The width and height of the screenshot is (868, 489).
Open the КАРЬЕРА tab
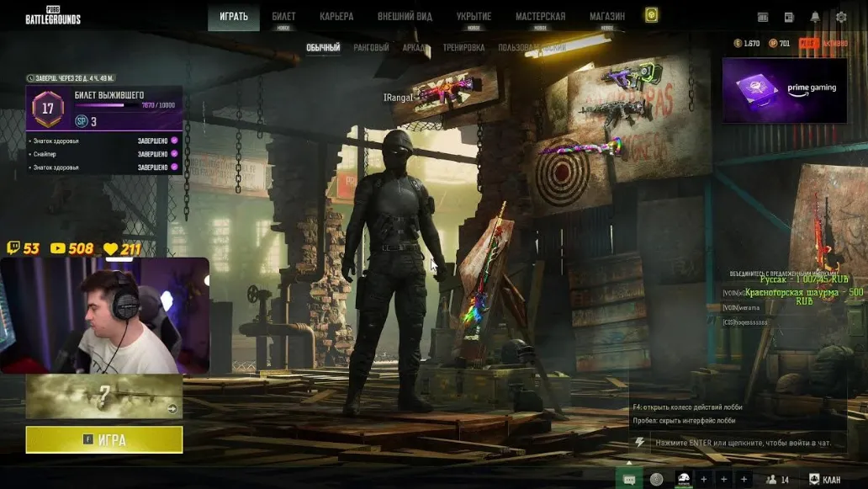336,17
